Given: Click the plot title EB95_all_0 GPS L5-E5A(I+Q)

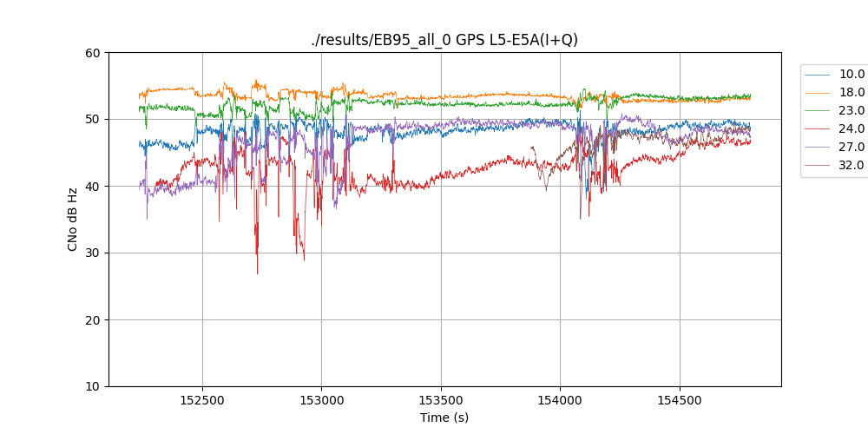Looking at the screenshot, I should coord(444,40).
